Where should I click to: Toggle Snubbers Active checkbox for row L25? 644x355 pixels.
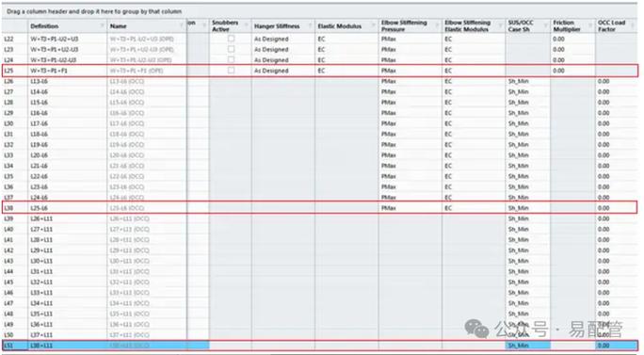coord(232,71)
